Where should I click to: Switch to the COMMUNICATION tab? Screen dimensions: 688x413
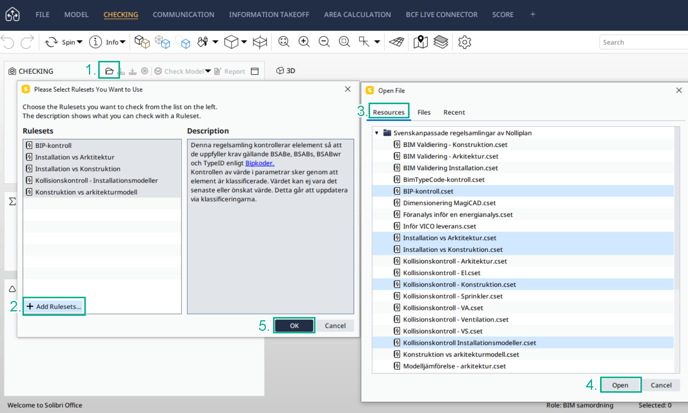click(x=183, y=14)
